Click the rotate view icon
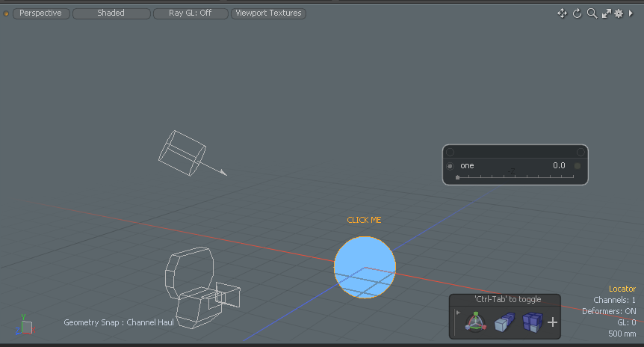644x347 pixels. point(577,13)
